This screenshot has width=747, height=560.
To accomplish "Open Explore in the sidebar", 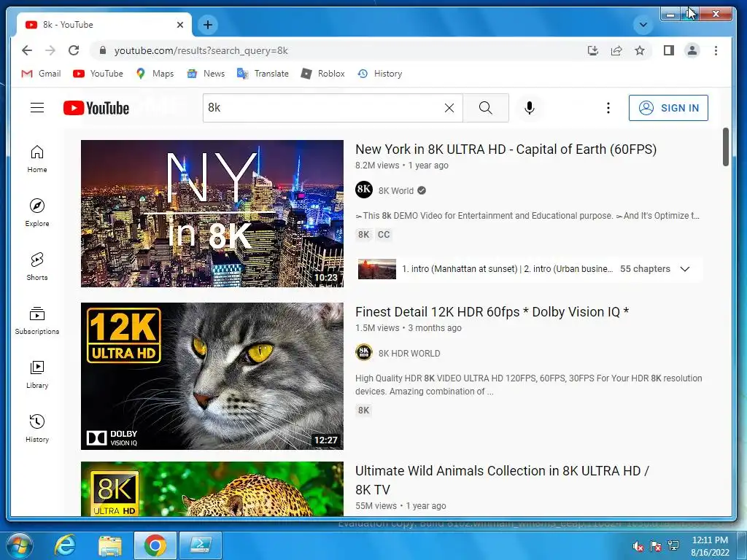I will (37, 213).
